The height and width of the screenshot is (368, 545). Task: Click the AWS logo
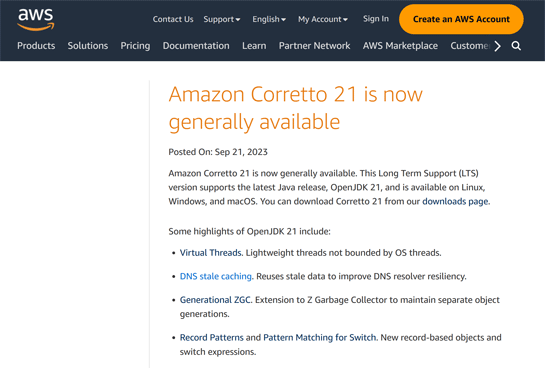[36, 19]
